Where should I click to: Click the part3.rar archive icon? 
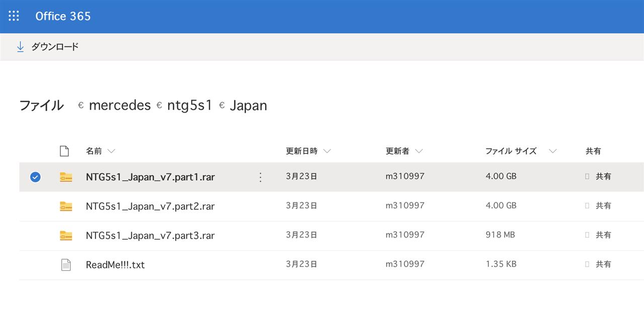click(66, 235)
